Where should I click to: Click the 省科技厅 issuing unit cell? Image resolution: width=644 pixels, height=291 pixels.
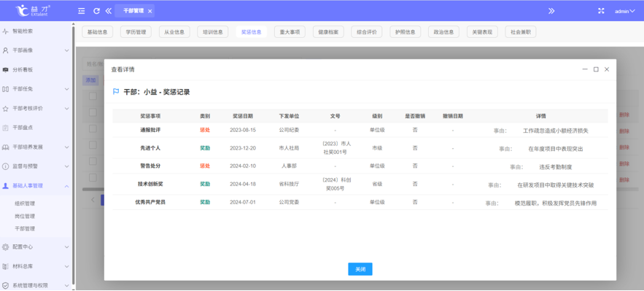[x=289, y=185]
